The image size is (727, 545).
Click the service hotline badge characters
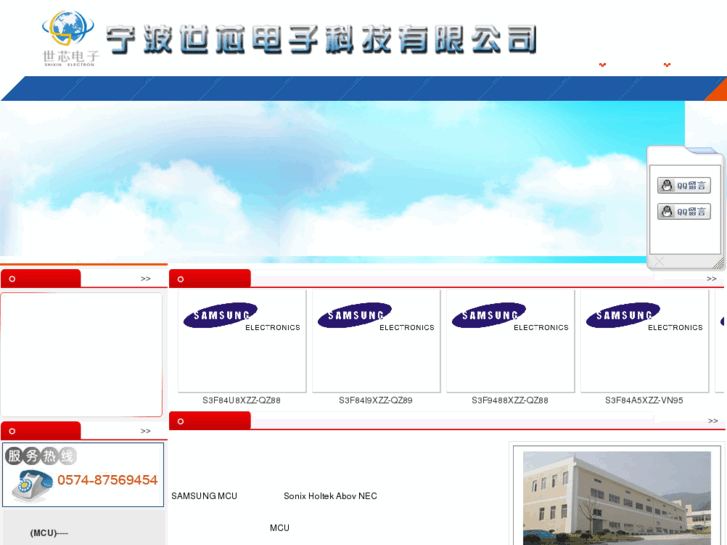pos(41,456)
